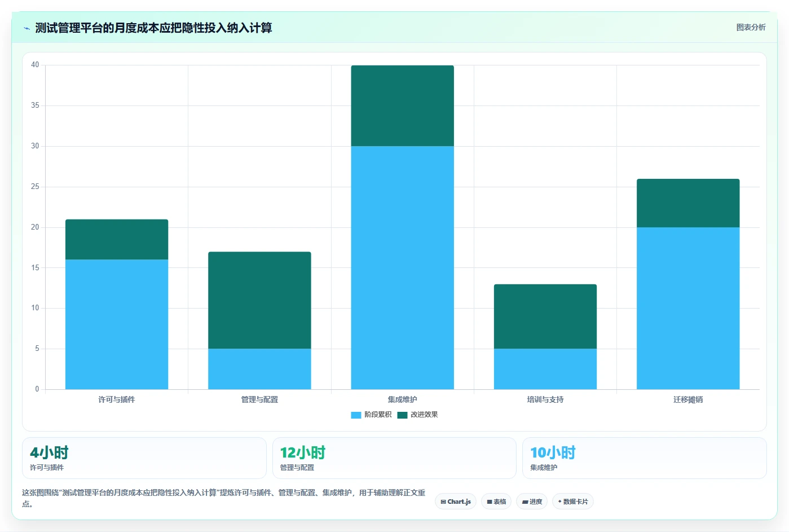Open the 12小时 管理与配置 stat card

[x=394, y=458]
